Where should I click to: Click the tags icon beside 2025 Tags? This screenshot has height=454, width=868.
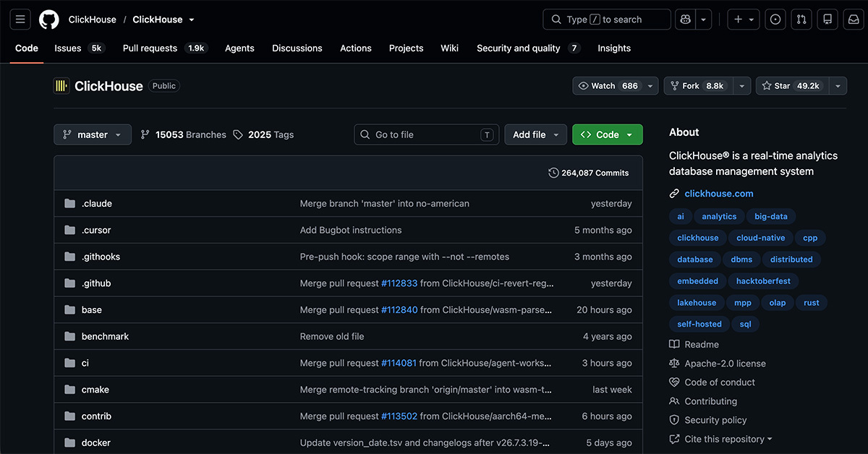238,134
